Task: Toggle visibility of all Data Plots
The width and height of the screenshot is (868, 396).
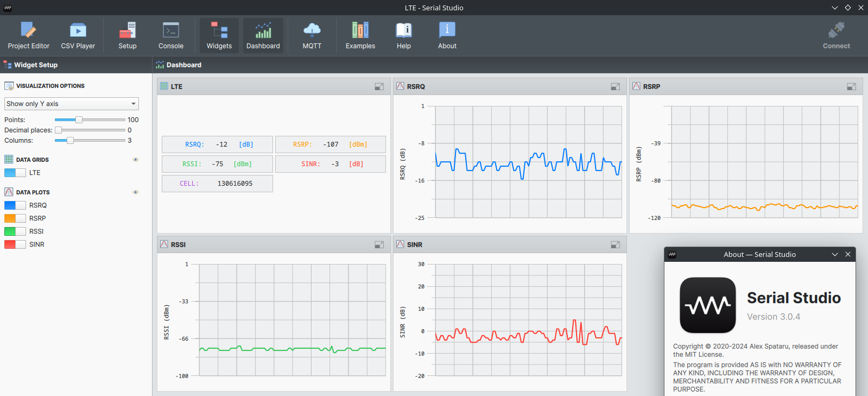Action: (136, 192)
